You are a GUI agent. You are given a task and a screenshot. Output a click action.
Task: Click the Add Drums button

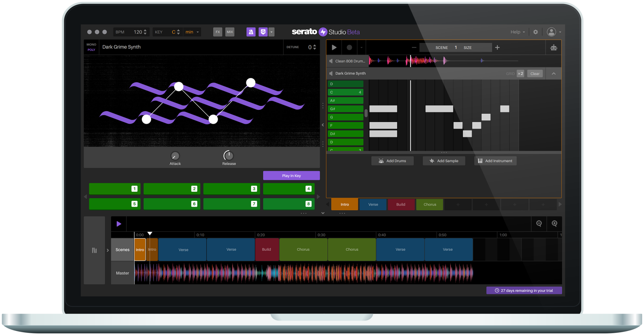(x=392, y=161)
